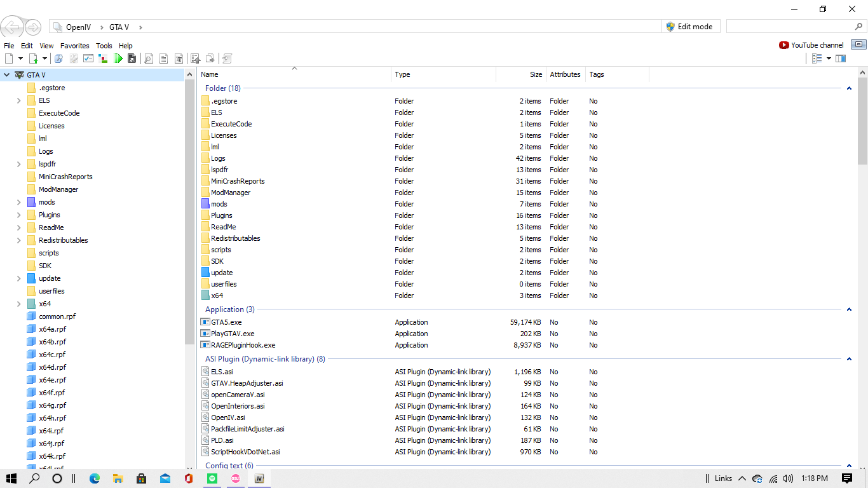Enable Edit mode
This screenshot has width=868, height=488.
[x=689, y=27]
